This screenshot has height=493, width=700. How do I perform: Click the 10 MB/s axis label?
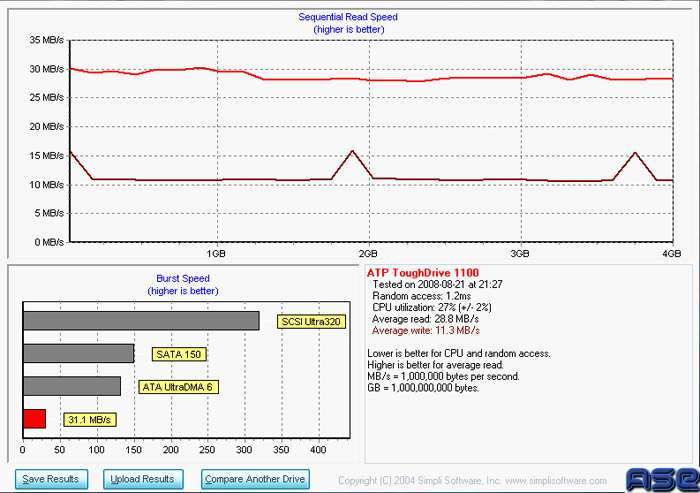(47, 184)
